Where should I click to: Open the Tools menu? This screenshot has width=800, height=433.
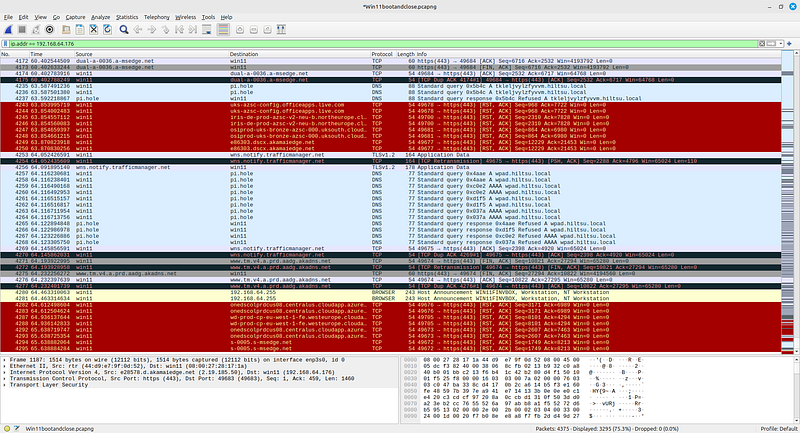(208, 17)
